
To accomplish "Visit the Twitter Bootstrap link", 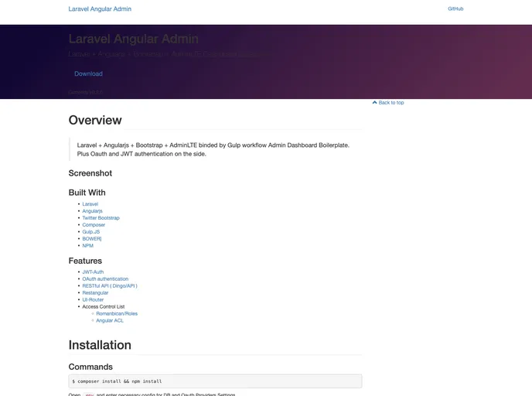I will tap(101, 218).
